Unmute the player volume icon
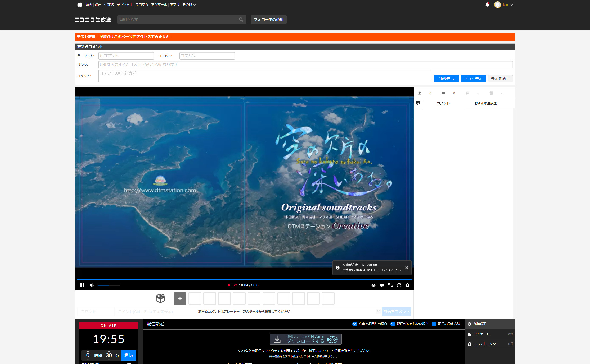The width and height of the screenshot is (590, 364). click(92, 285)
